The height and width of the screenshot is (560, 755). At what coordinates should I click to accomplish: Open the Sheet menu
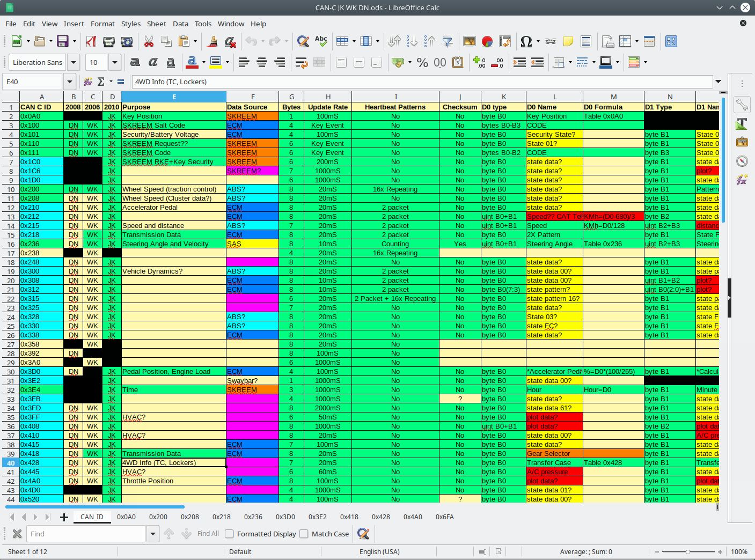click(x=156, y=24)
